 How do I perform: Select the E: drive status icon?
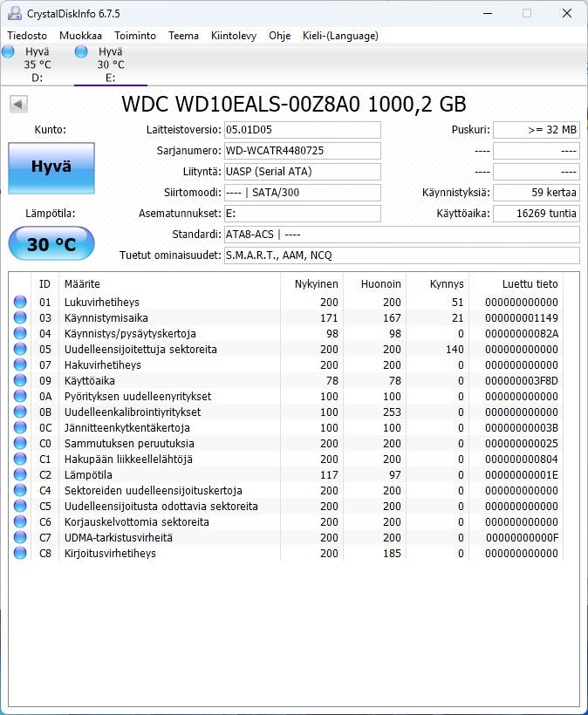[x=81, y=51]
